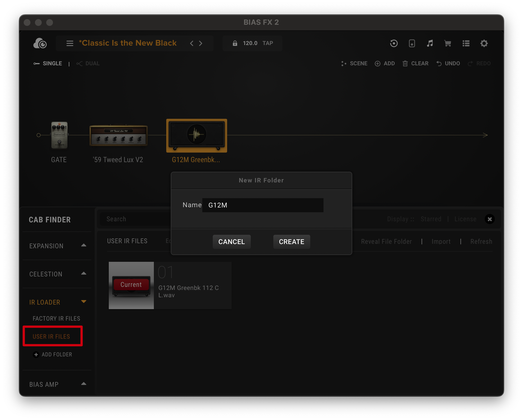Click the TAP tempo button
This screenshot has width=523, height=420.
click(x=268, y=43)
